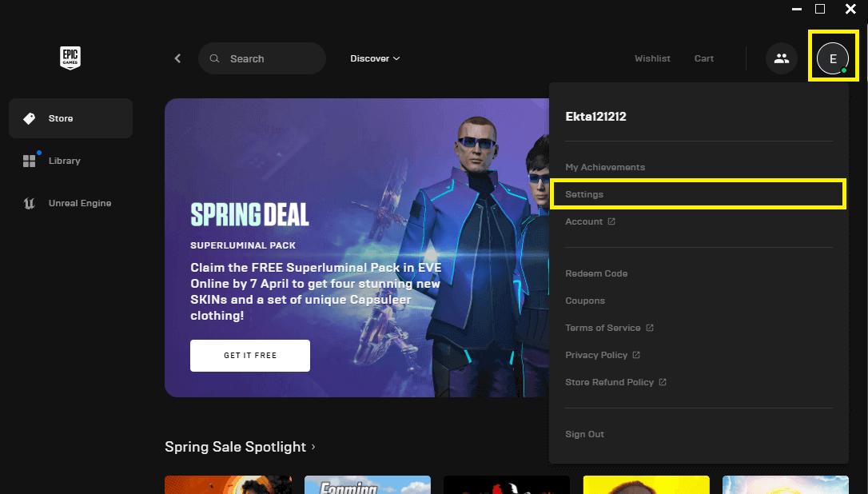Viewport: 868px width, 494px height.
Task: Expand Spring Sale Spotlight chevron
Action: click(313, 447)
